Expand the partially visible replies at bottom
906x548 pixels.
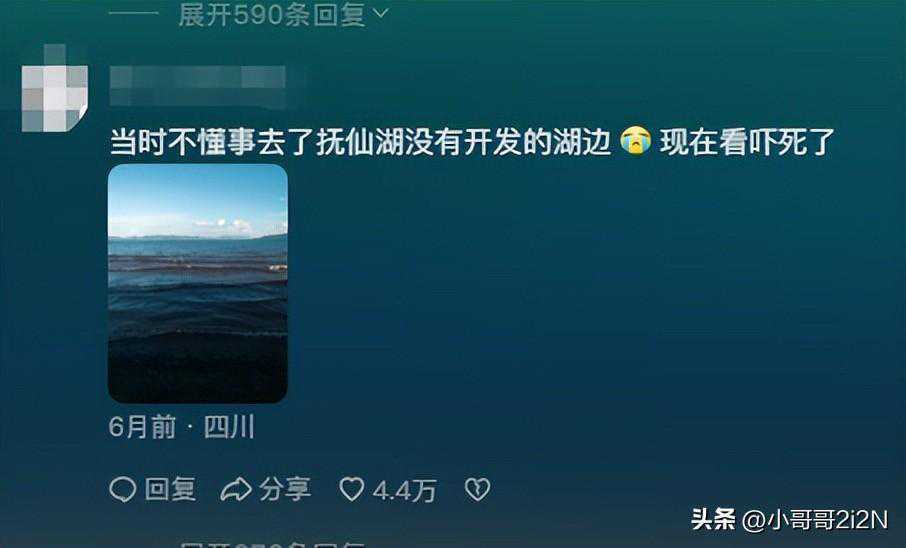[272, 545]
